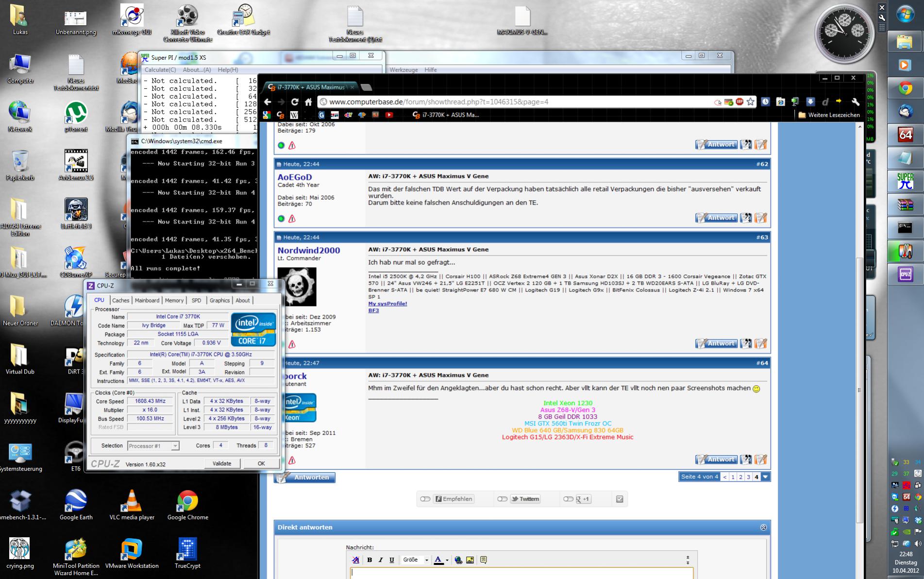This screenshot has width=924, height=579.
Task: Open Super PI taskbar button
Action: [x=905, y=182]
